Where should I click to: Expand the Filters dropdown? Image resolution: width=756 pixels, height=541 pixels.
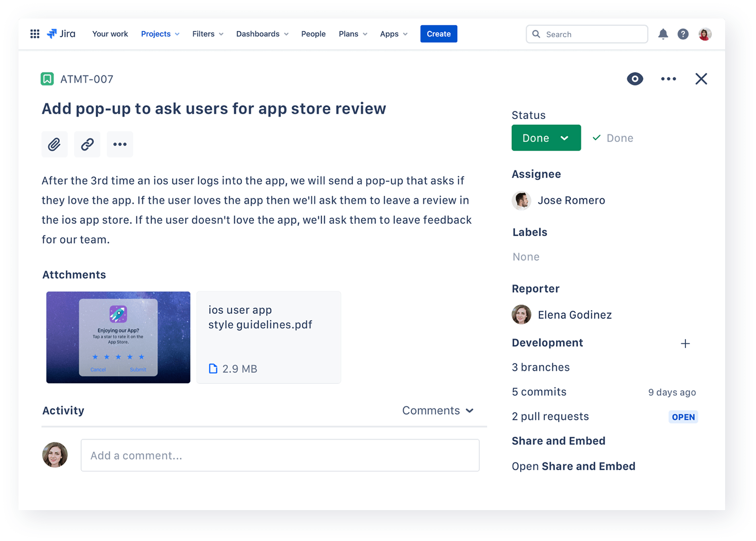click(208, 34)
